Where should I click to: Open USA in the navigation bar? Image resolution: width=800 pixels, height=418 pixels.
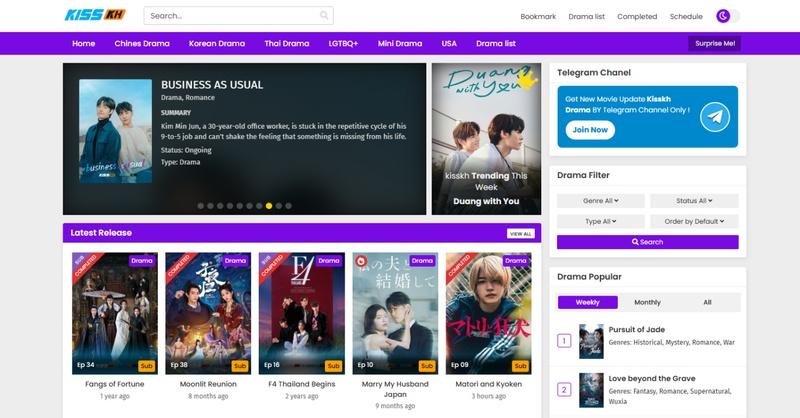[x=449, y=43]
